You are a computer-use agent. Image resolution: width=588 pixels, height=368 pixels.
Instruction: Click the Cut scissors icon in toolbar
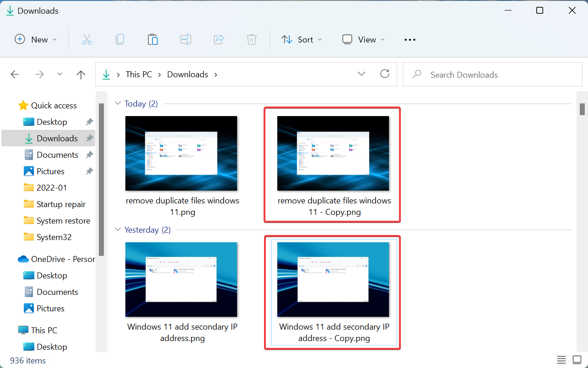87,40
